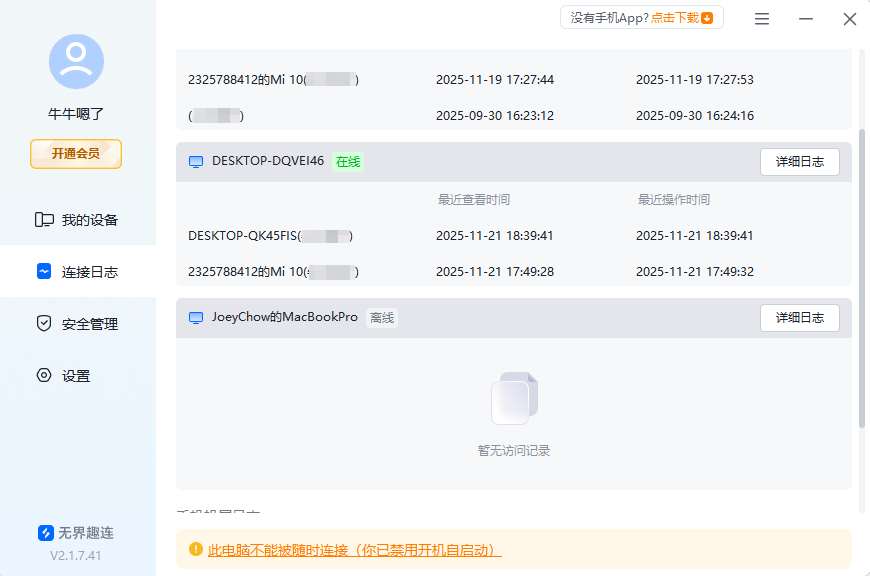Click the 我的设备 sidebar icon

[43, 218]
